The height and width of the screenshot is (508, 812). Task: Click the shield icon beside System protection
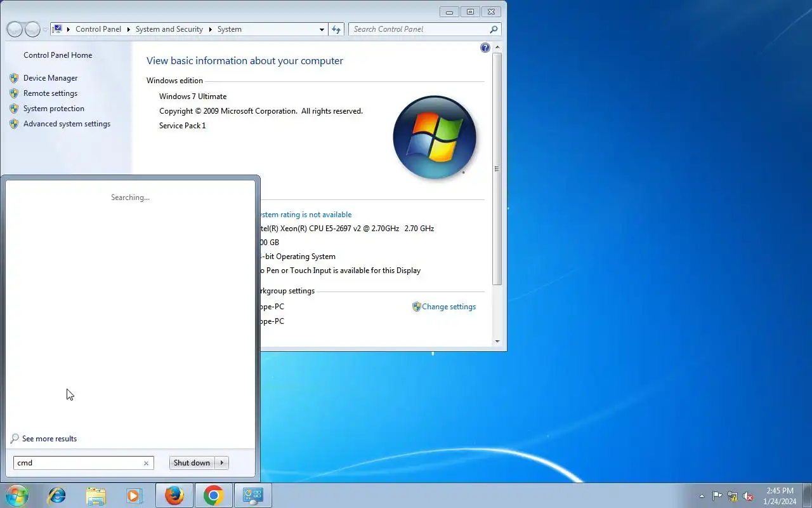[14, 109]
